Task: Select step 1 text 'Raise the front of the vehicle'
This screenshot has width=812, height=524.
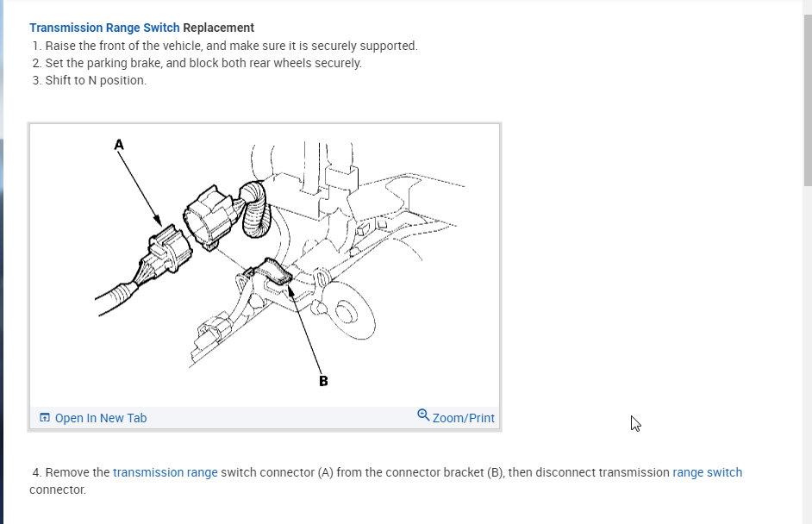Action: coord(124,46)
